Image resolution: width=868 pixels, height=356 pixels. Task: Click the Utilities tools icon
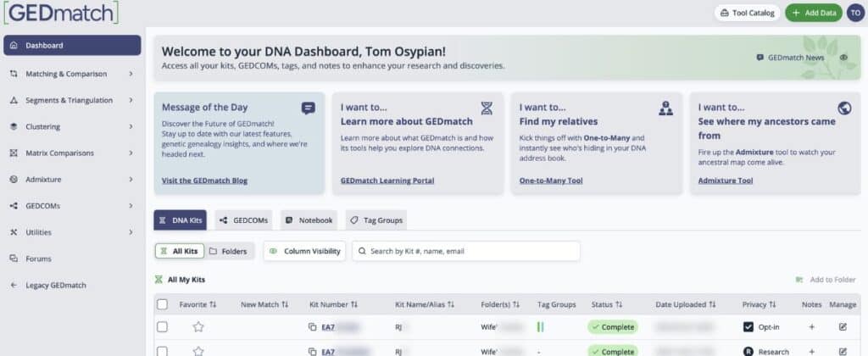(x=14, y=232)
